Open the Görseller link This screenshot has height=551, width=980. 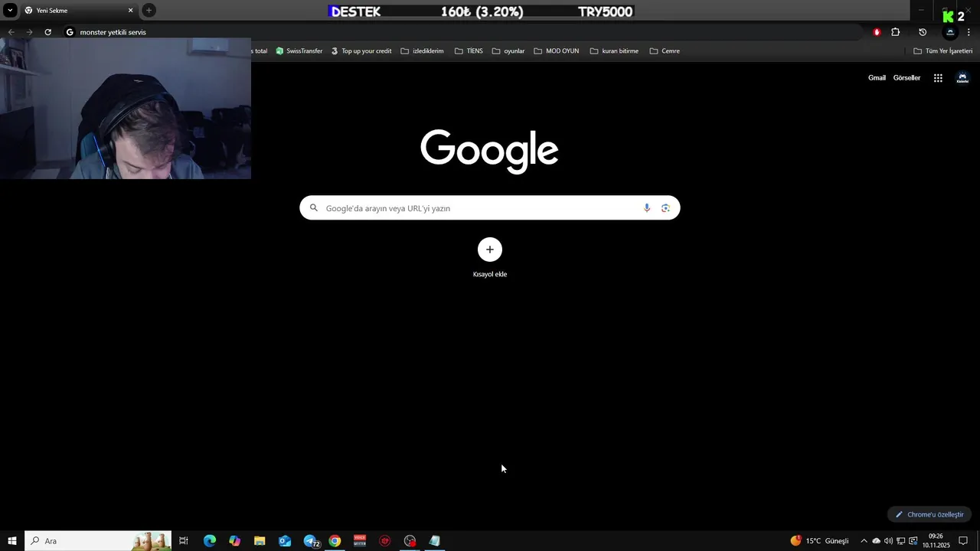906,78
